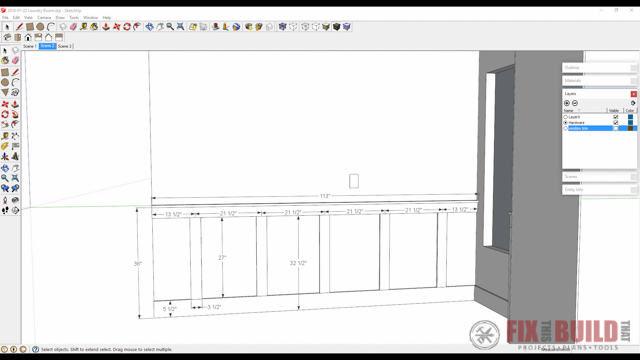Expand the Outliner tray panel
Viewport: 640px width, 360px height.
click(600, 68)
